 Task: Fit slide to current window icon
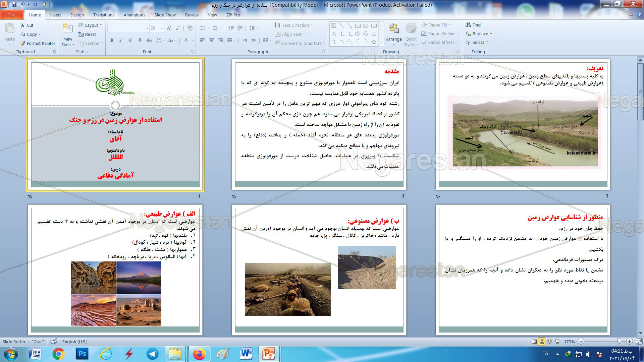coord(639,341)
